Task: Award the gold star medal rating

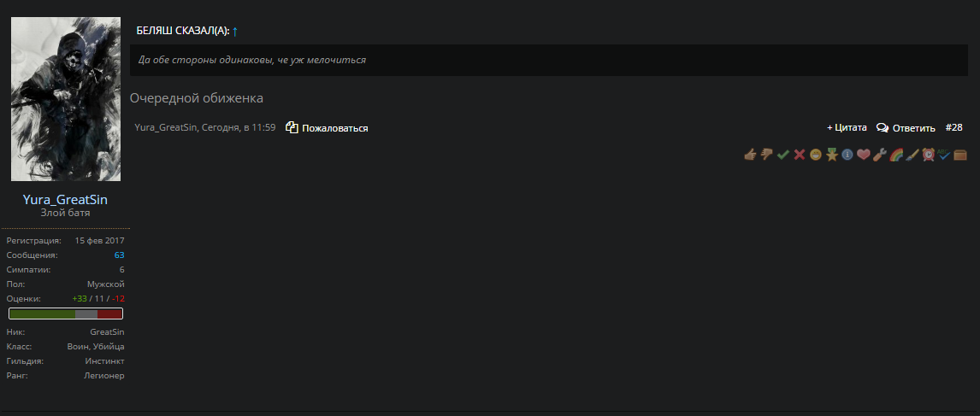Action: pos(831,155)
